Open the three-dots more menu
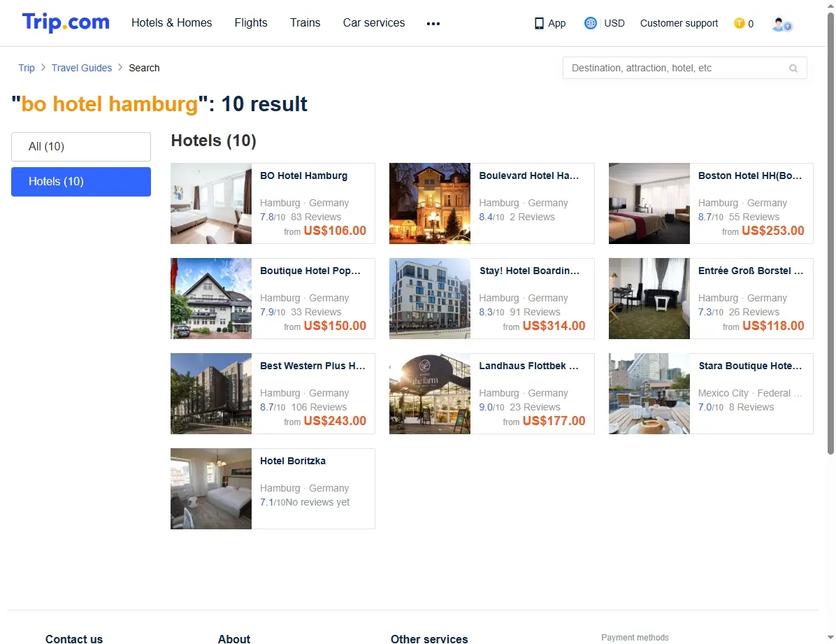The image size is (836, 644). 433,24
